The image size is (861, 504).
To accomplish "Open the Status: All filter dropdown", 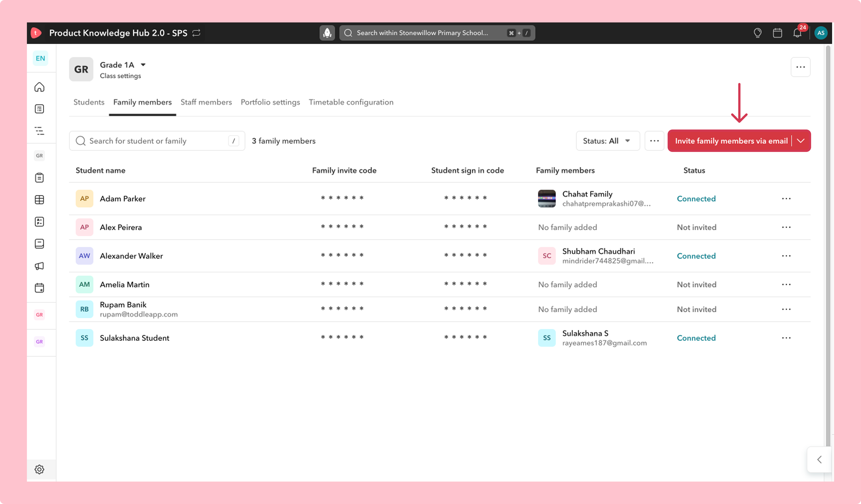I will coord(608,141).
